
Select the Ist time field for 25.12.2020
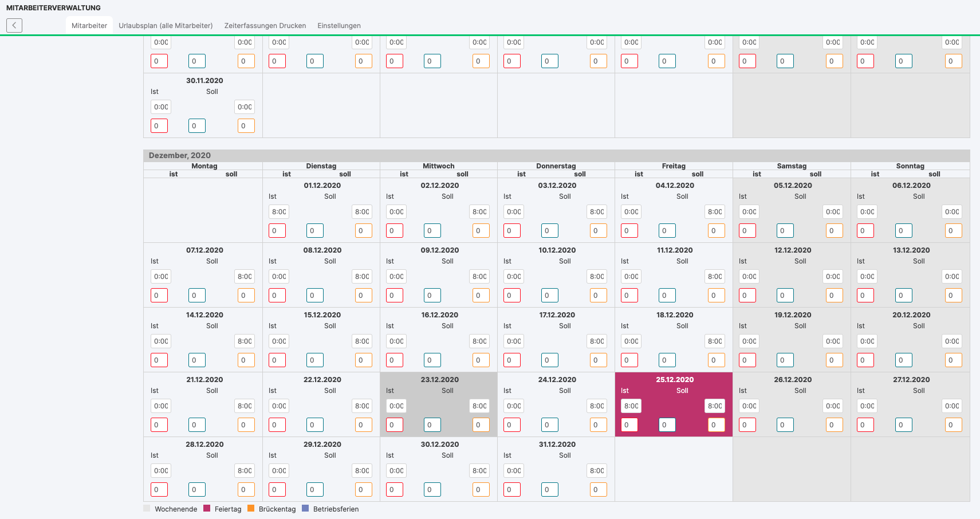(x=631, y=406)
